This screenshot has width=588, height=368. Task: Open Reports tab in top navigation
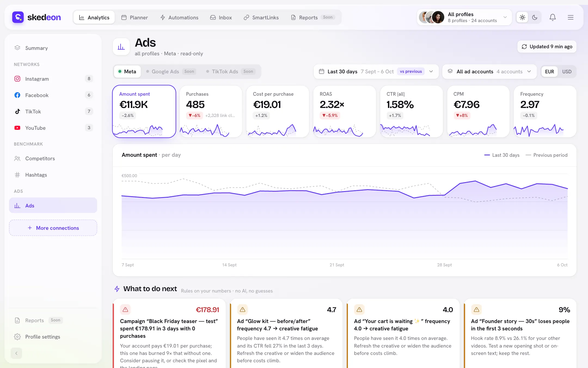click(313, 17)
